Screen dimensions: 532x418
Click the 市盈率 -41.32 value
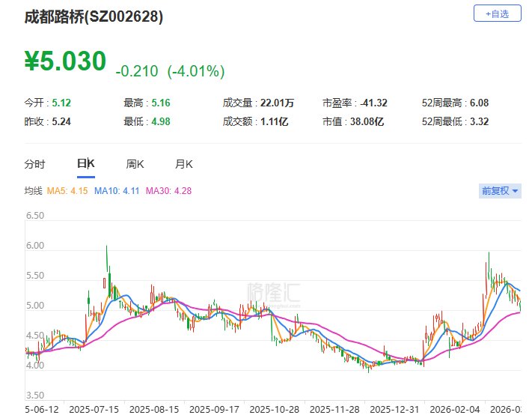click(355, 103)
